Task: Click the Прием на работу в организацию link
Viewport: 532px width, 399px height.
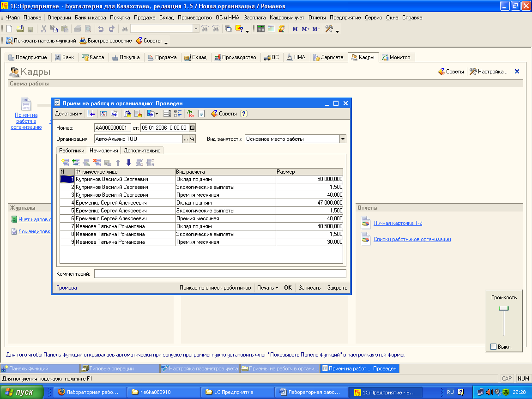Action: [x=26, y=121]
